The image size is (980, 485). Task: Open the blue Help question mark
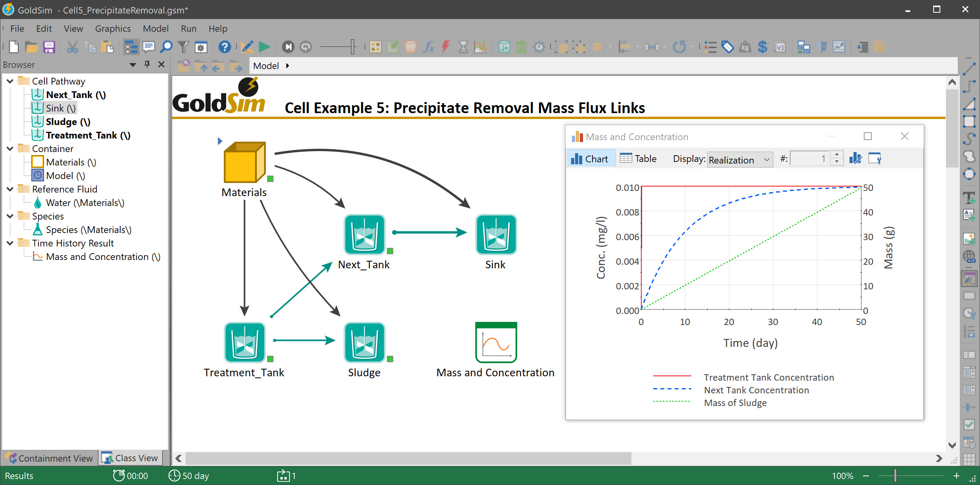(224, 47)
